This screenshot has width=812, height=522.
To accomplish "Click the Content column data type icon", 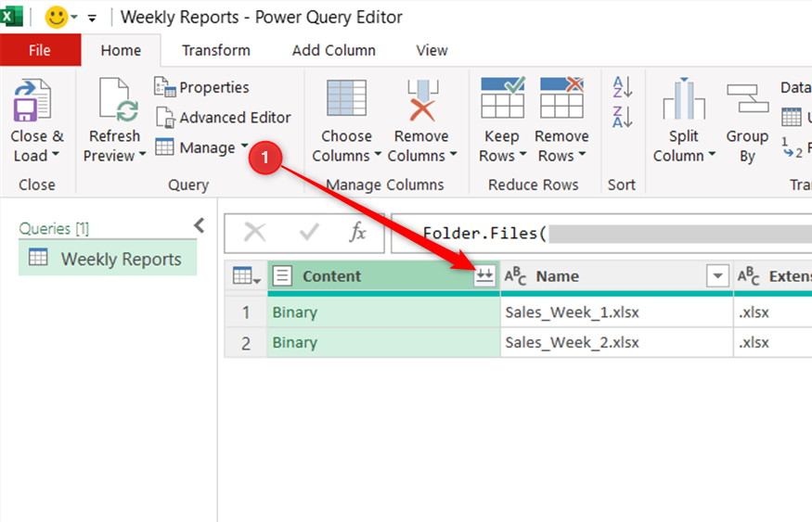I will [x=282, y=275].
